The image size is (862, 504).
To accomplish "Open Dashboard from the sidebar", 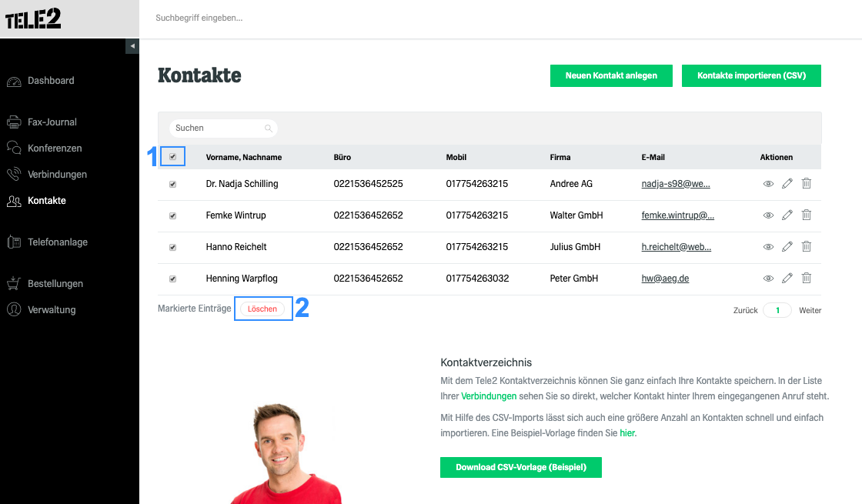I will [x=51, y=81].
